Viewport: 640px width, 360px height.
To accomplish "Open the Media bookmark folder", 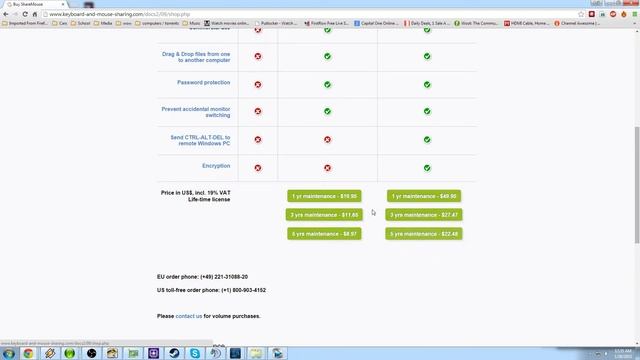I will 103,23.
